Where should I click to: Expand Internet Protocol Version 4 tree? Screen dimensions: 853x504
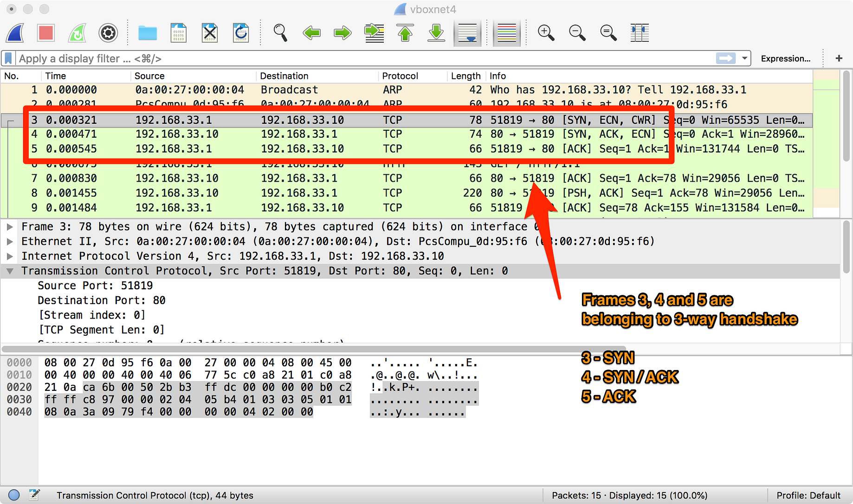(x=9, y=256)
